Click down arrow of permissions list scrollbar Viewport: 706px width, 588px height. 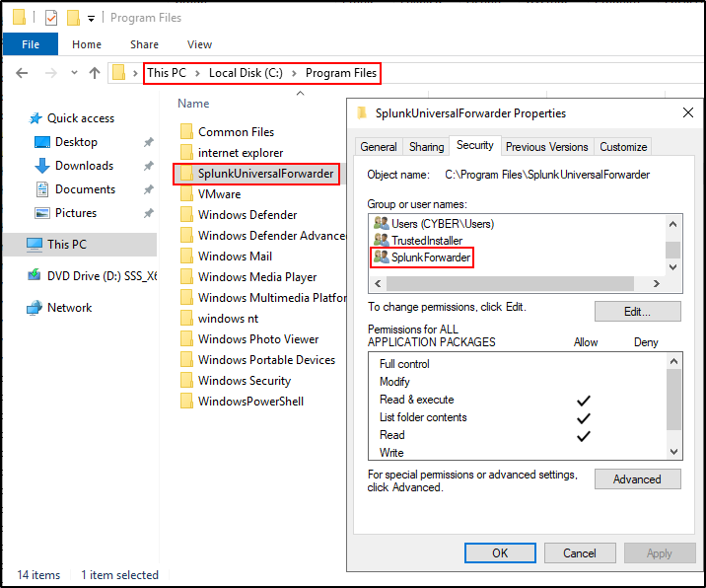coord(674,452)
